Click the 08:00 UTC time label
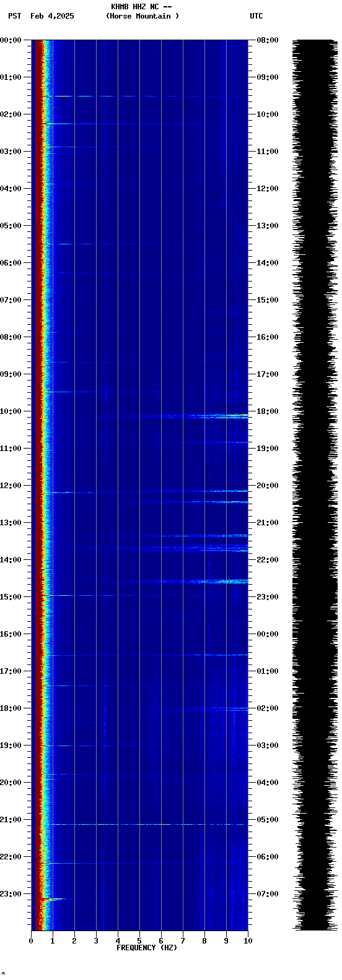 pyautogui.click(x=268, y=40)
